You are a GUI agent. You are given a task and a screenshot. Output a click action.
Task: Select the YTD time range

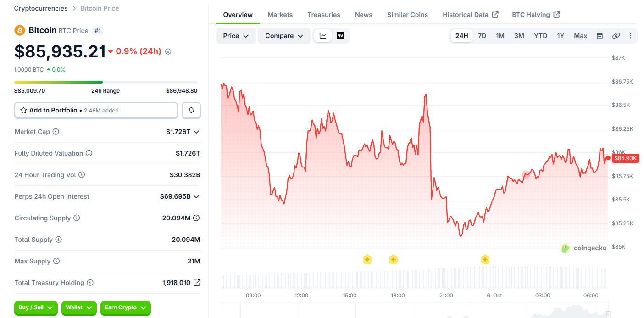tap(541, 36)
